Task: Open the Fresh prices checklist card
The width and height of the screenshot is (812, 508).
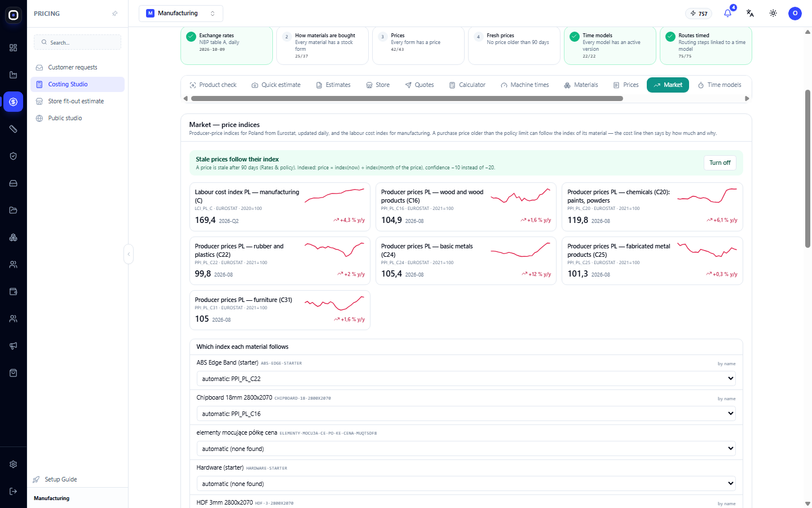Action: [x=514, y=45]
